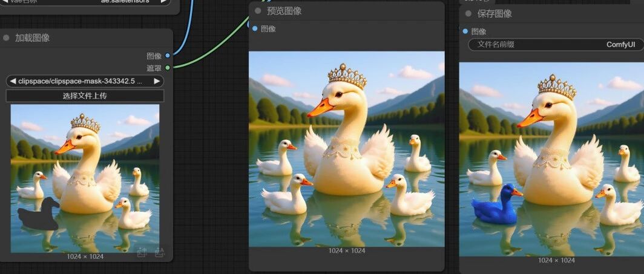Click the 1024 × 1024 label under 加载图像 image

pos(85,257)
